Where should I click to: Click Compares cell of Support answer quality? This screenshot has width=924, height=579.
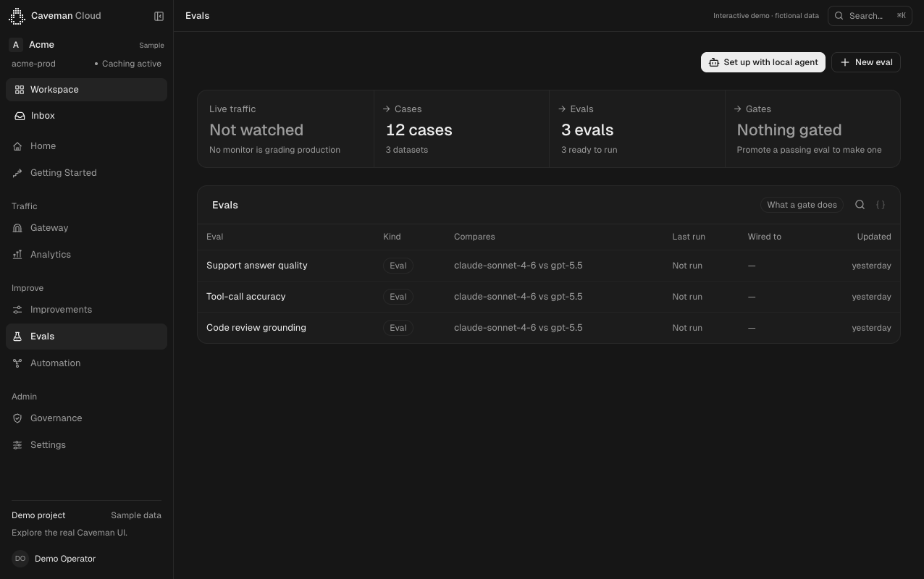518,266
